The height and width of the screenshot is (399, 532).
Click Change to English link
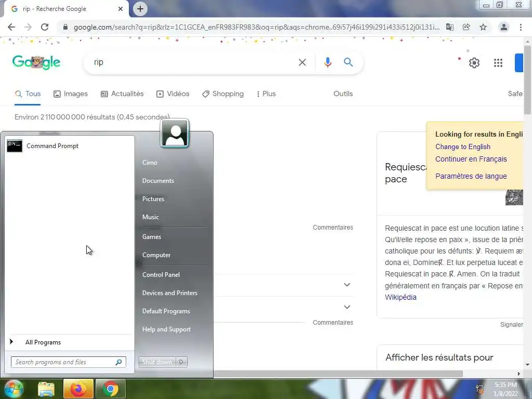pyautogui.click(x=463, y=147)
